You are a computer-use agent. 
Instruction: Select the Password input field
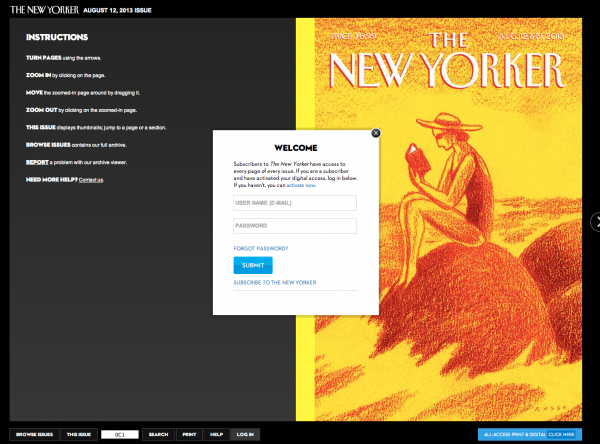click(x=295, y=226)
